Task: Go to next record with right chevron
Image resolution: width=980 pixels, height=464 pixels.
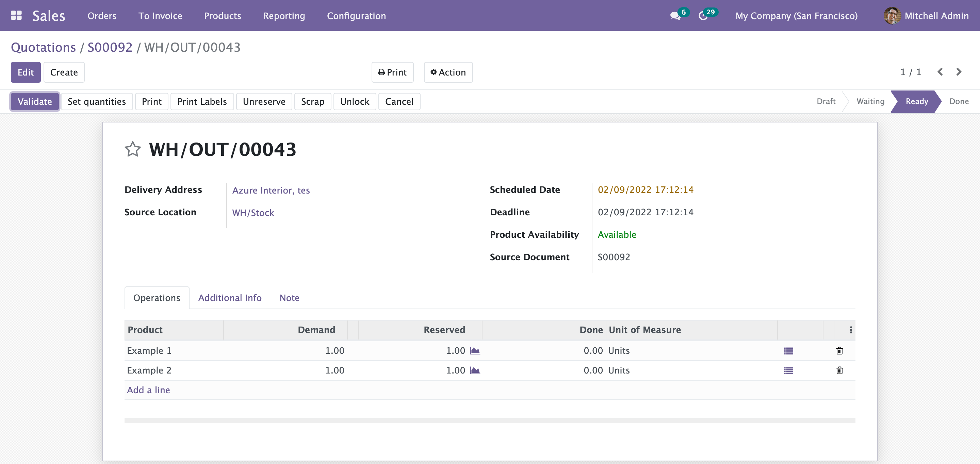Action: tap(958, 72)
